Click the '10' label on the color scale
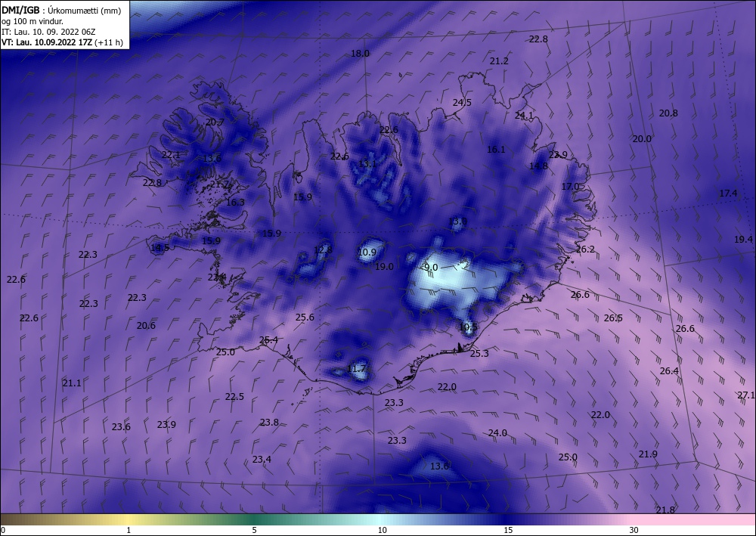 click(x=383, y=530)
